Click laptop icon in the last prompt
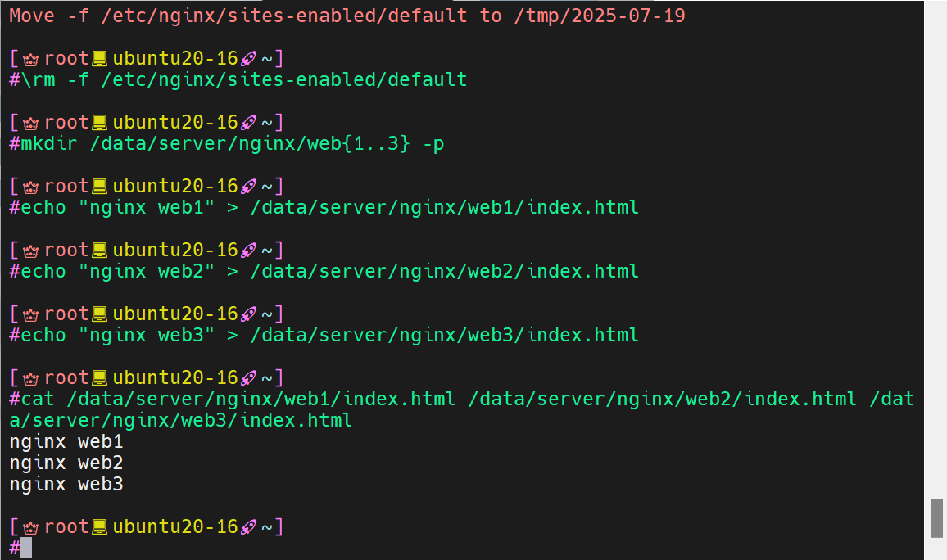Image resolution: width=947 pixels, height=560 pixels. pyautogui.click(x=100, y=527)
